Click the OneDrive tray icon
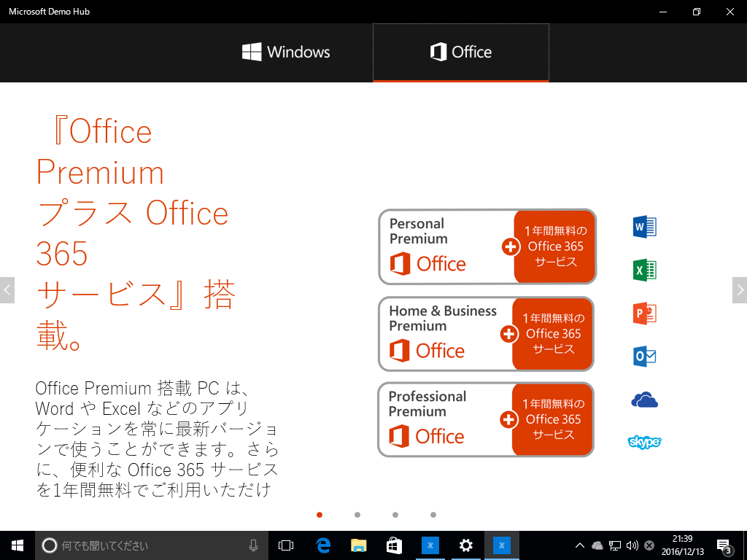 tap(597, 545)
